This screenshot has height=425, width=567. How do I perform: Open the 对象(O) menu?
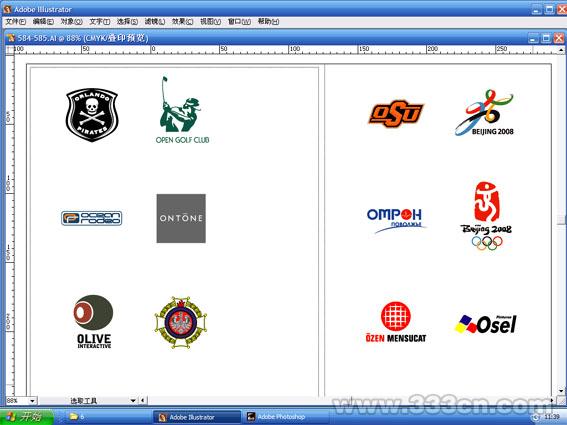(71, 22)
